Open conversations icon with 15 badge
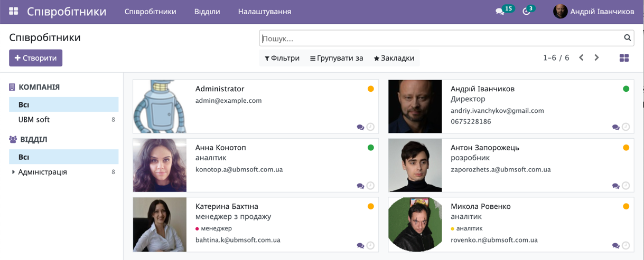The width and height of the screenshot is (644, 260). point(500,12)
